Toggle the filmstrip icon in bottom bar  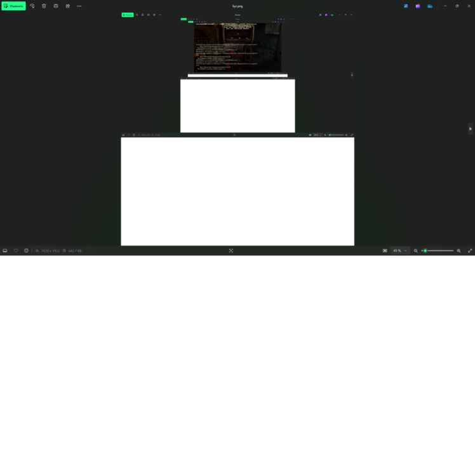click(x=5, y=251)
